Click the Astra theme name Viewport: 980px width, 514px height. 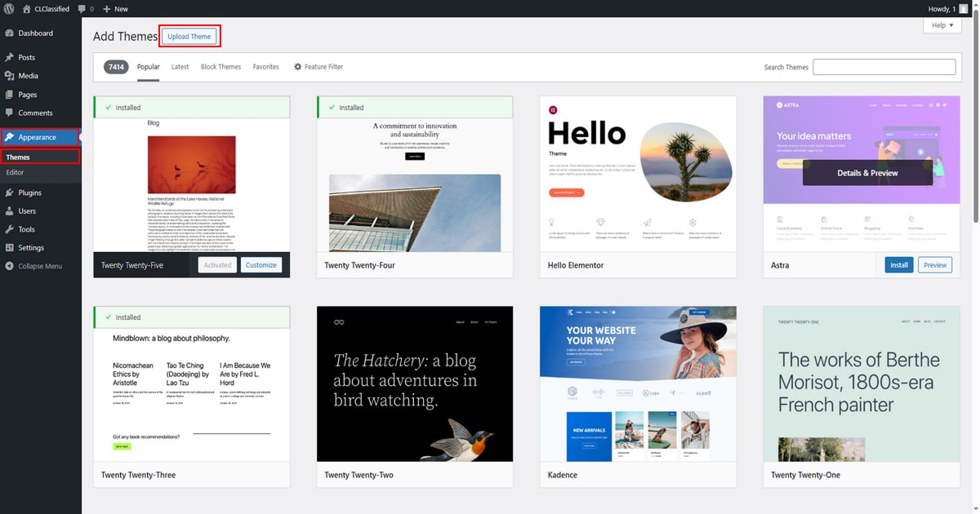(780, 265)
